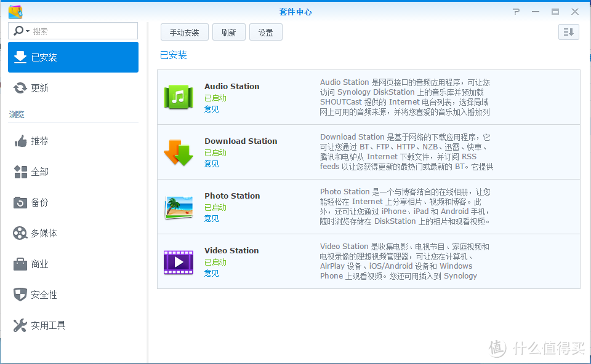
Task: Click the grid icon beside 全部
Action: pyautogui.click(x=20, y=172)
